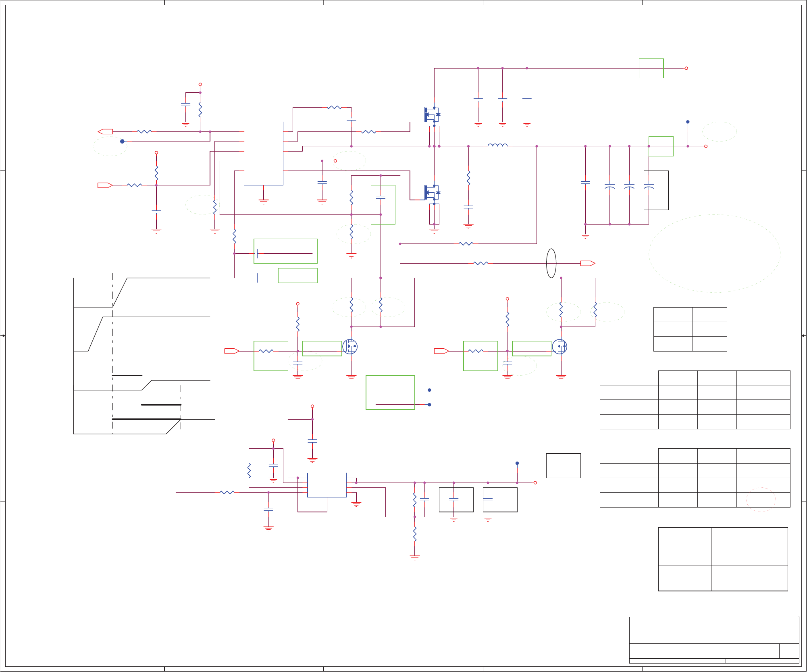The width and height of the screenshot is (807, 672).
Task: Click the pink dashed circle in the lower table
Action: coord(761,500)
